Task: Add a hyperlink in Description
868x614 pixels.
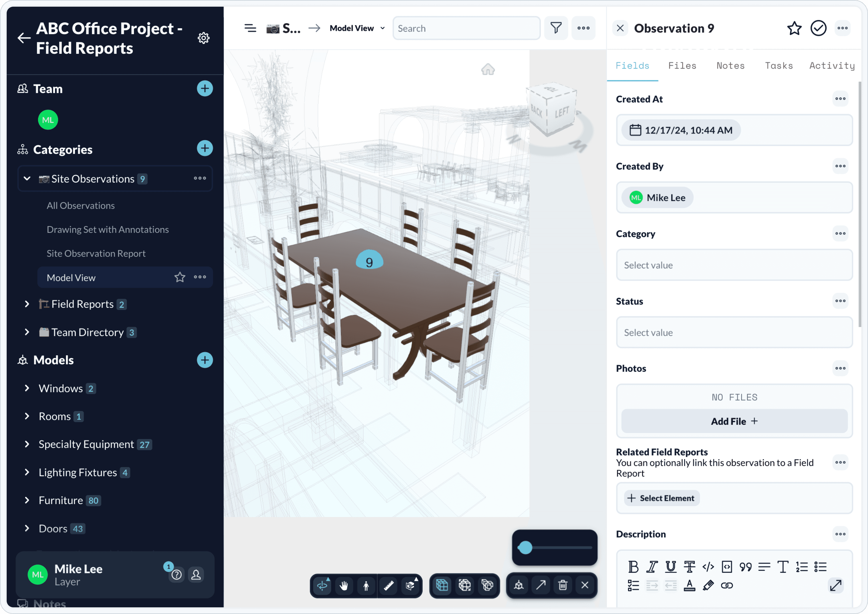Action: [726, 586]
